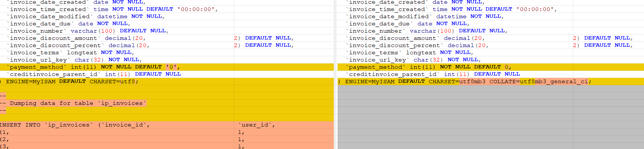Click invoice_number varchar(100) line in left pane
Image resolution: width=644 pixels, height=149 pixels.
pos(167,31)
